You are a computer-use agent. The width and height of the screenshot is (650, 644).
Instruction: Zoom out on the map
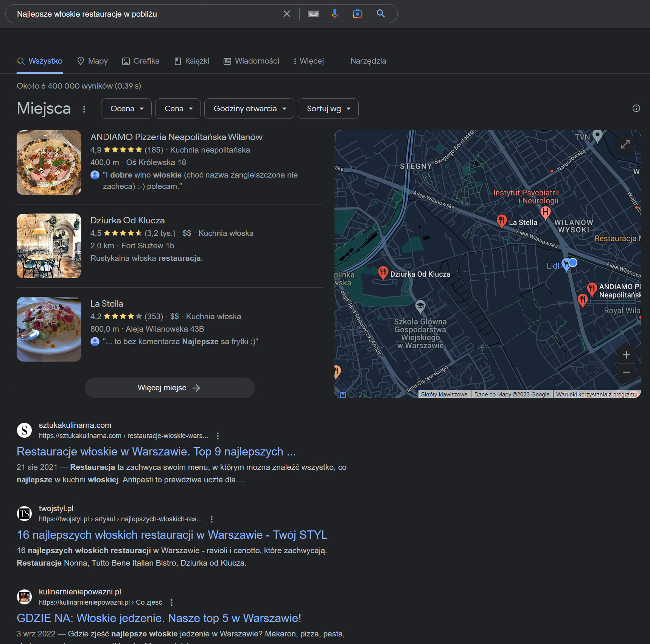coord(627,372)
